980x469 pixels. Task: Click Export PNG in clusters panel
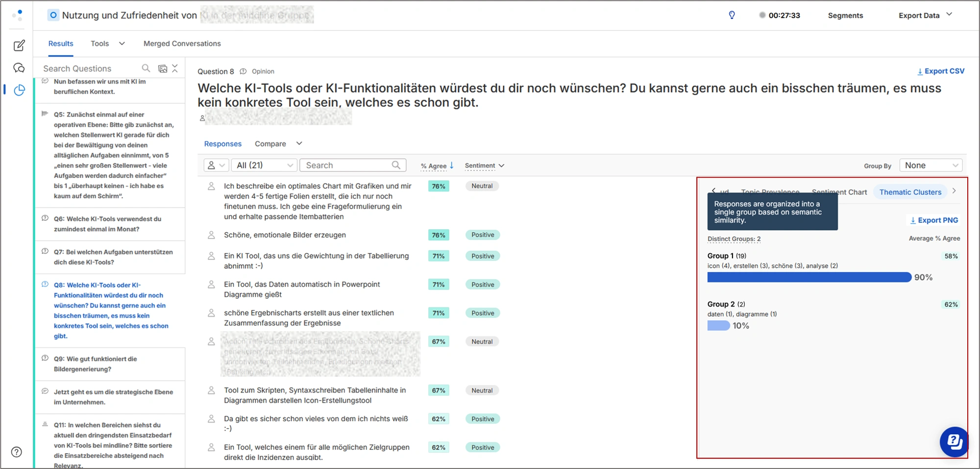(934, 220)
